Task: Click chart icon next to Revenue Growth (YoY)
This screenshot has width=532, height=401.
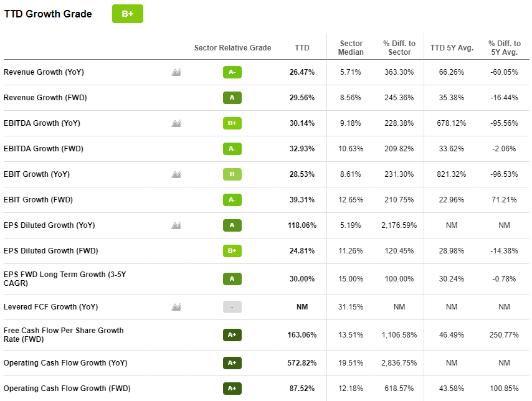Action: pos(176,72)
